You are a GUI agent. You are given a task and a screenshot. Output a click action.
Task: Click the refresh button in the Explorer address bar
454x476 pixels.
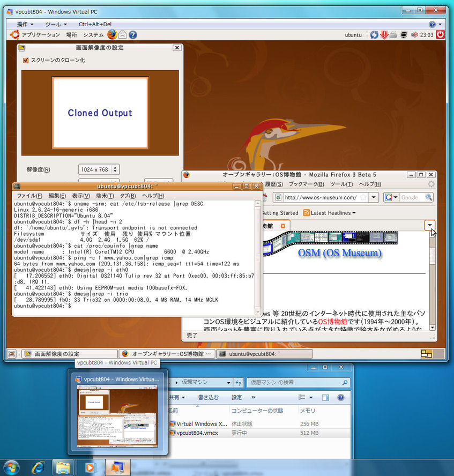coord(238,383)
